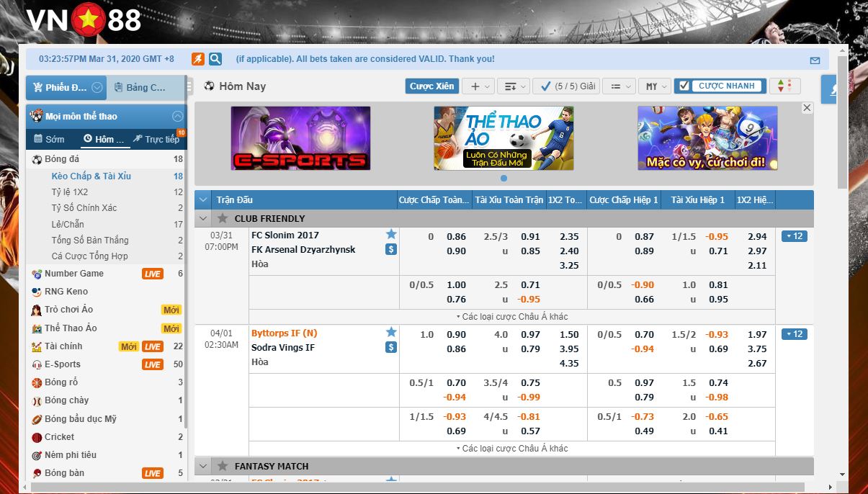The width and height of the screenshot is (868, 494).
Task: Open the MY odds type dropdown
Action: point(655,86)
